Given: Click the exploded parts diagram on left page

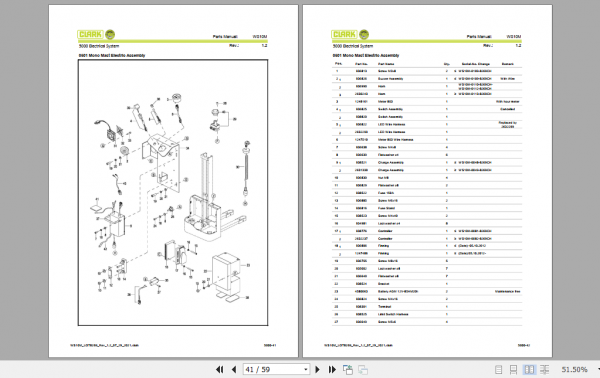Looking at the screenshot, I should (173, 192).
